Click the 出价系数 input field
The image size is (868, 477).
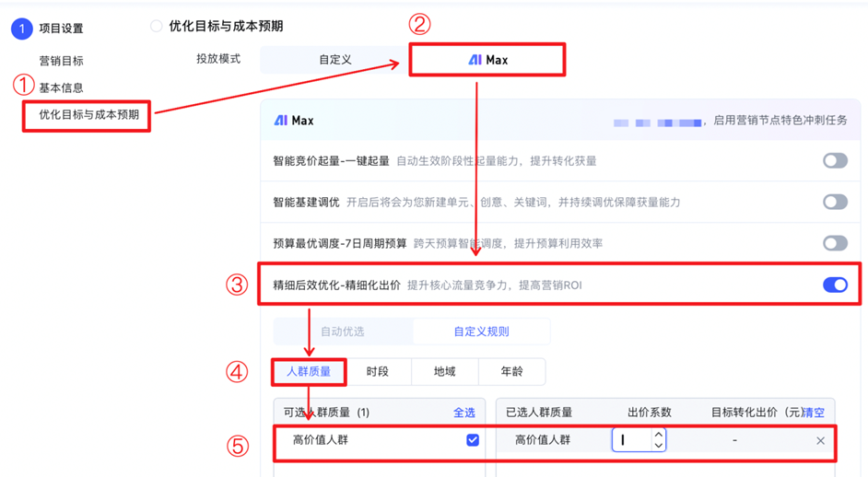click(x=632, y=440)
